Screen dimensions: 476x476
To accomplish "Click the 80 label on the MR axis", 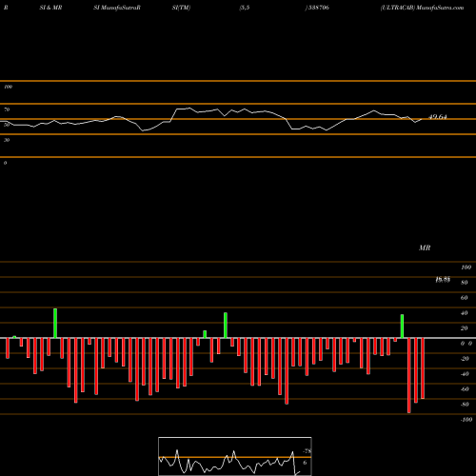I will [x=465, y=283].
